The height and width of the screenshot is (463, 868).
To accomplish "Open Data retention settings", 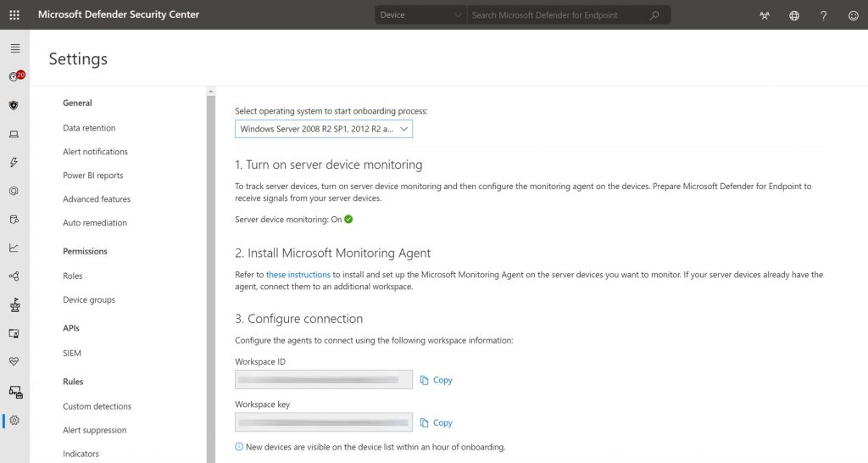I will (89, 128).
